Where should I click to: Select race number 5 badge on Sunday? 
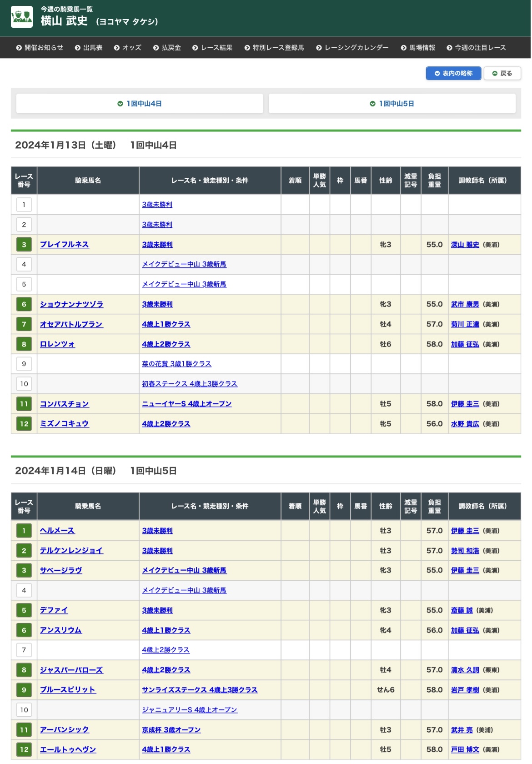tap(24, 610)
